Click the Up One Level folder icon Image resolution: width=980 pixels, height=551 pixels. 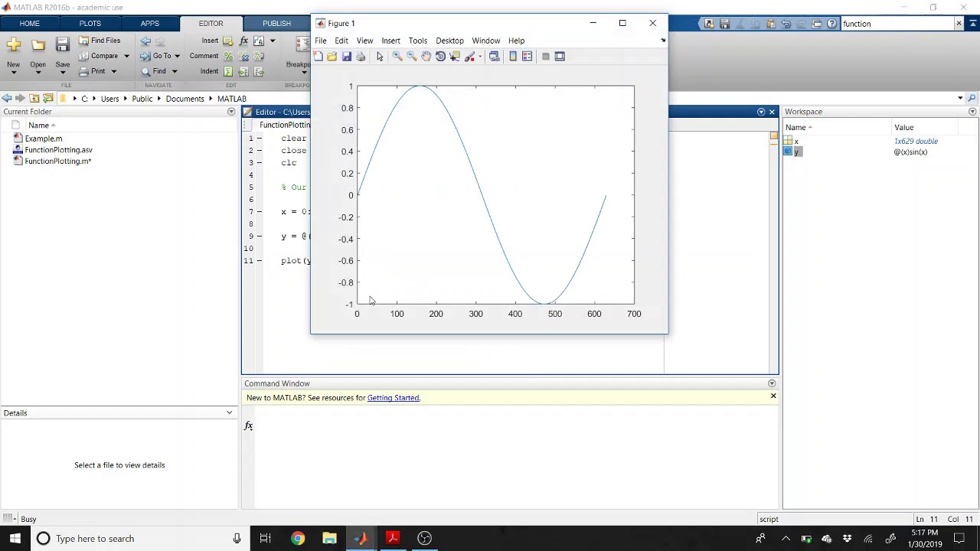pos(34,99)
